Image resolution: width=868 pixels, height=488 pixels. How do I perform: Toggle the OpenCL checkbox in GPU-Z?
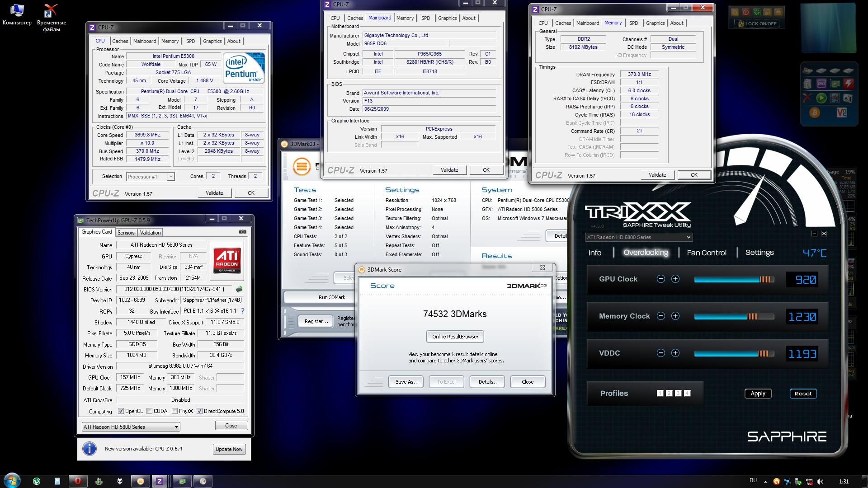coord(121,411)
